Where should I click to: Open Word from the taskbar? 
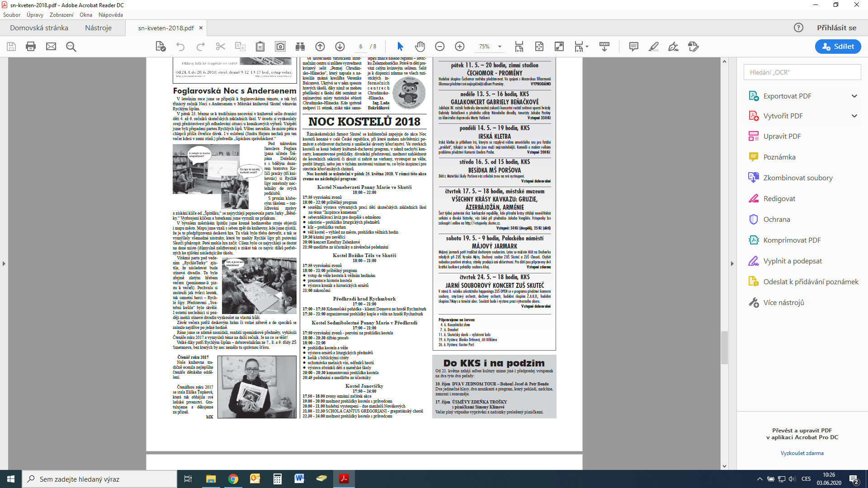pos(299,479)
